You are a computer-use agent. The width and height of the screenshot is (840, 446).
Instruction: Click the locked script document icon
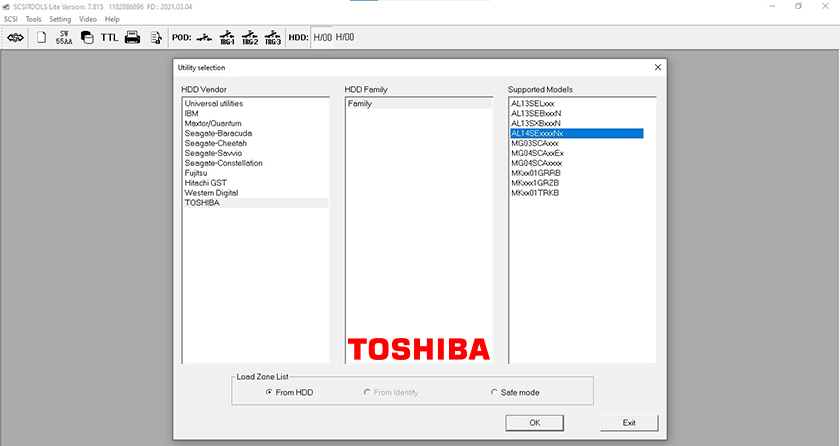tap(156, 37)
